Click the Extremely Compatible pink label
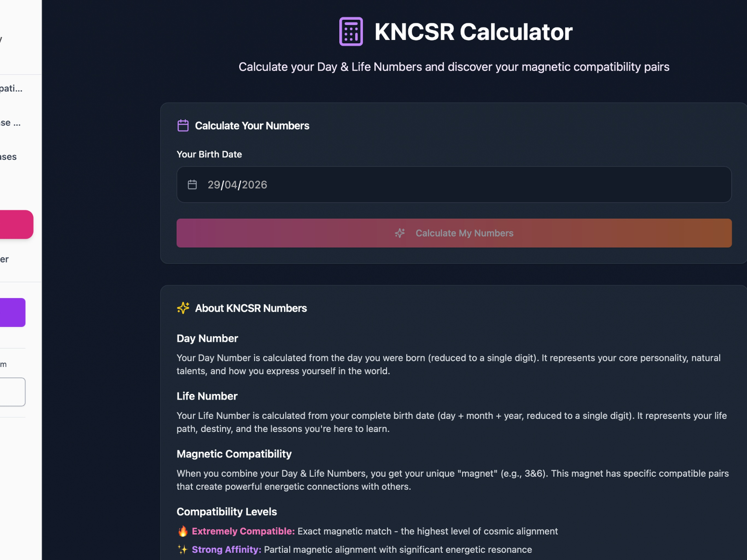This screenshot has height=560, width=747. point(243,531)
